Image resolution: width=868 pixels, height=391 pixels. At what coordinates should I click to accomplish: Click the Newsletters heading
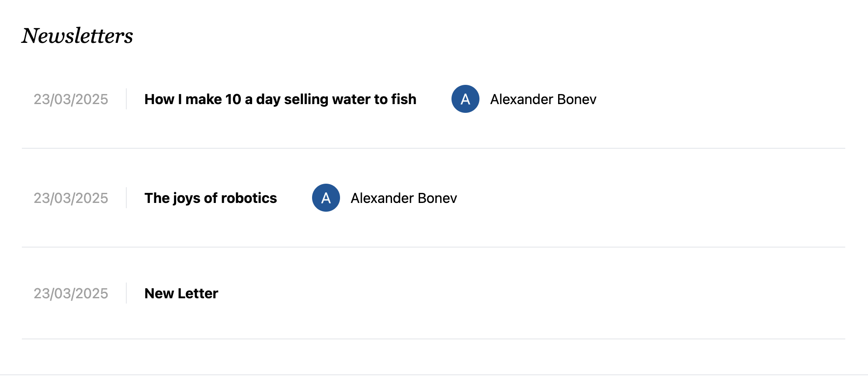[x=77, y=36]
